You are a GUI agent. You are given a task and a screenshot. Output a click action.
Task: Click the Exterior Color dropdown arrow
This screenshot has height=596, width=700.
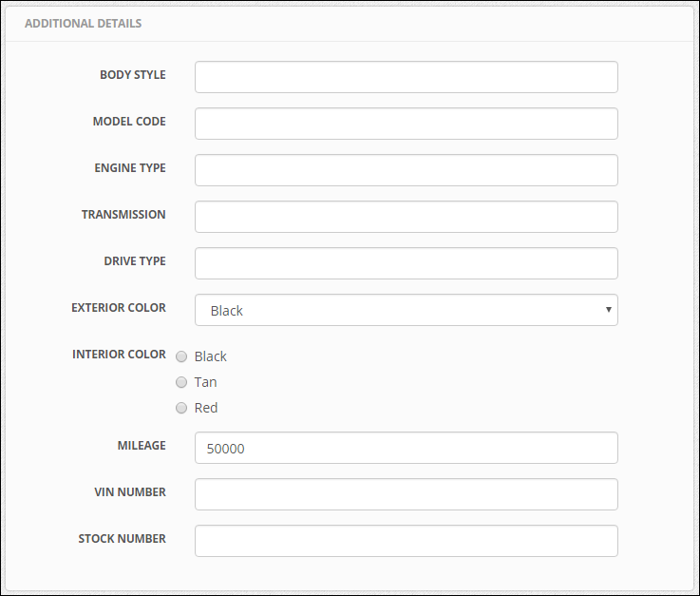(608, 310)
